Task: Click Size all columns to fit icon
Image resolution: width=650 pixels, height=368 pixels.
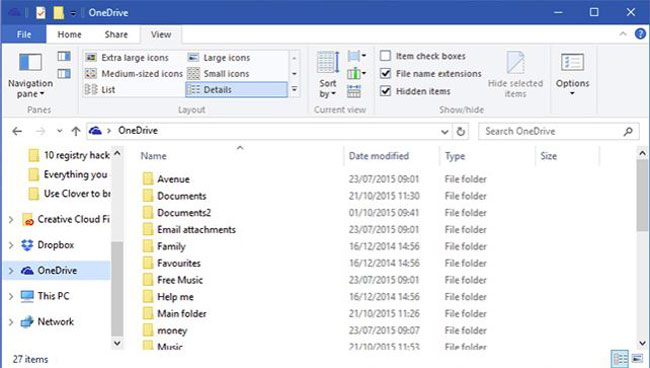Action: coord(354,91)
